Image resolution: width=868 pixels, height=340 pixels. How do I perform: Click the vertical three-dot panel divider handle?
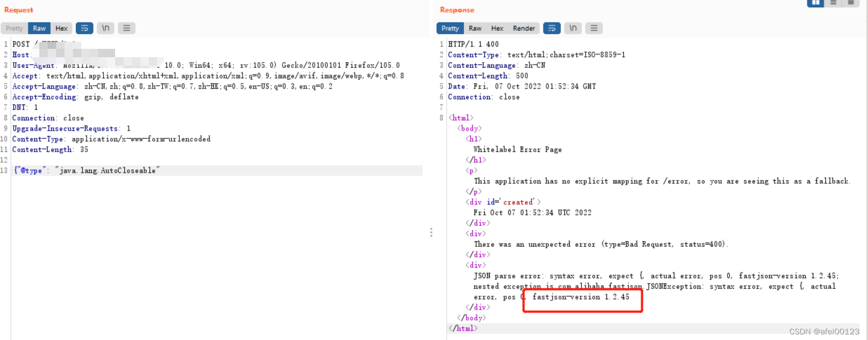pyautogui.click(x=431, y=232)
